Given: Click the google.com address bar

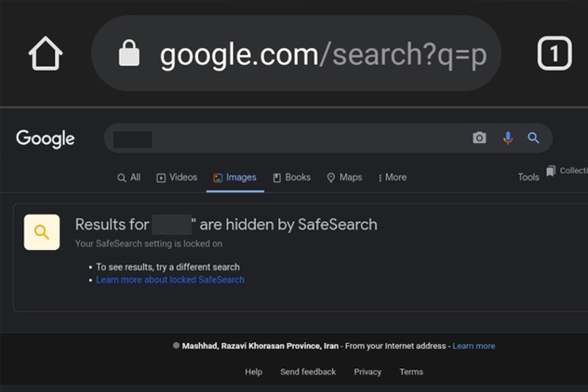Looking at the screenshot, I should point(296,53).
